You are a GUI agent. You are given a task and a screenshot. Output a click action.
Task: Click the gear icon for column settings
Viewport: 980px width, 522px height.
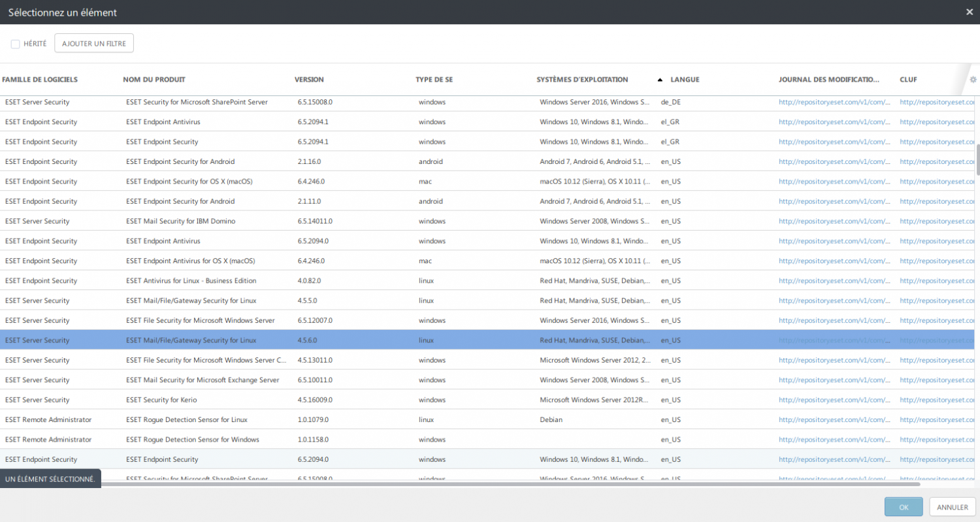973,80
